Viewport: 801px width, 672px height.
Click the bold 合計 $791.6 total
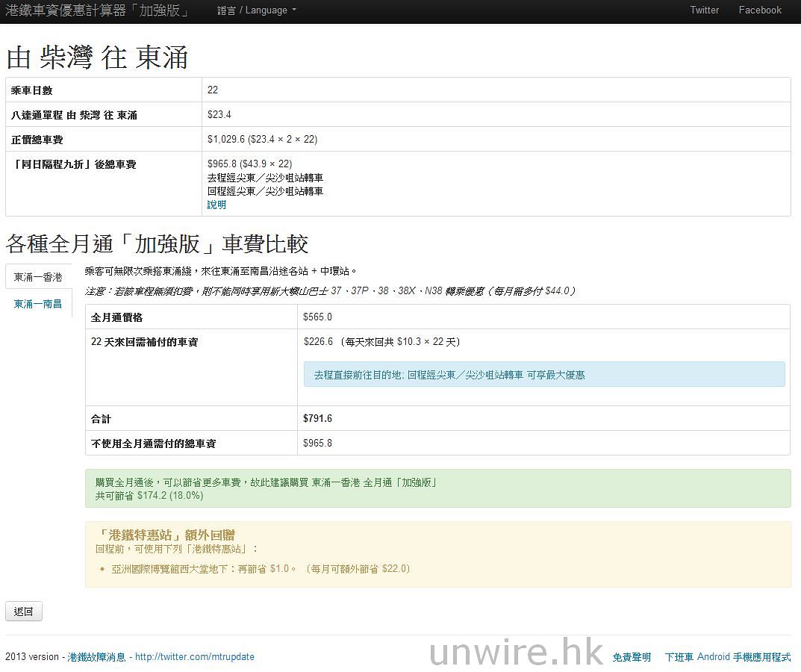[317, 419]
